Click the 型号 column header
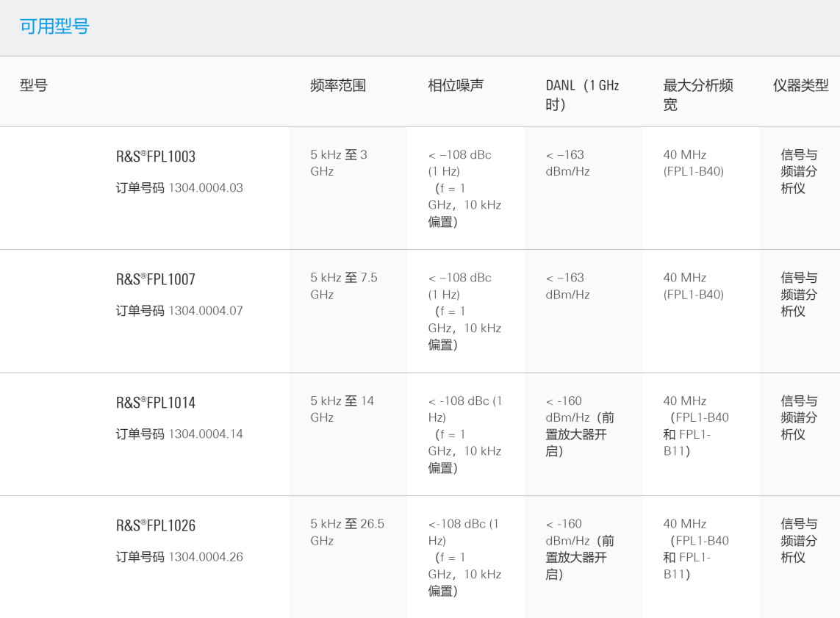Screen dimensions: 840x618 34,85
